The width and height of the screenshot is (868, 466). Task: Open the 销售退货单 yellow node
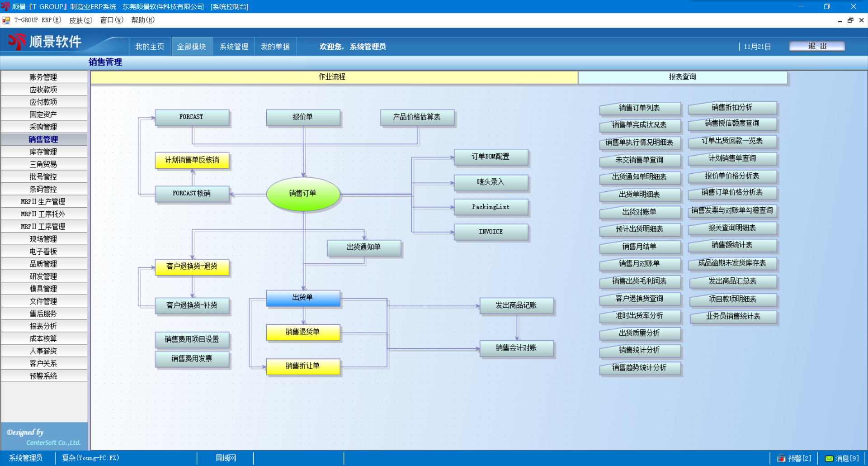[x=303, y=332]
